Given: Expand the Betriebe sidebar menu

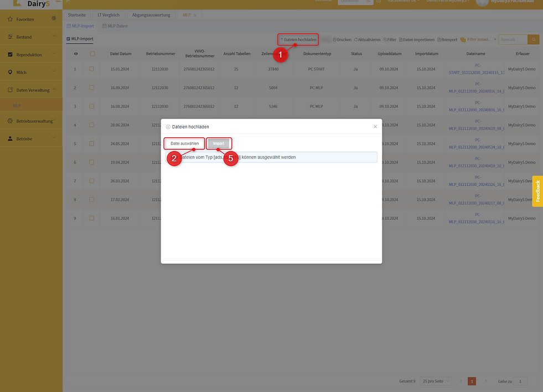Looking at the screenshot, I should (31, 139).
